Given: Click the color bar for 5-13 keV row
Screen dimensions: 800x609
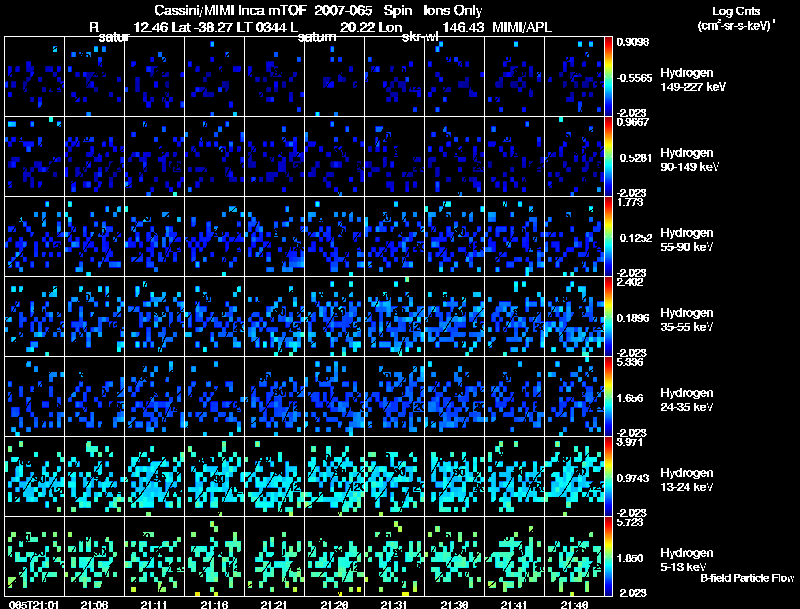Looking at the screenshot, I should click(x=608, y=557).
